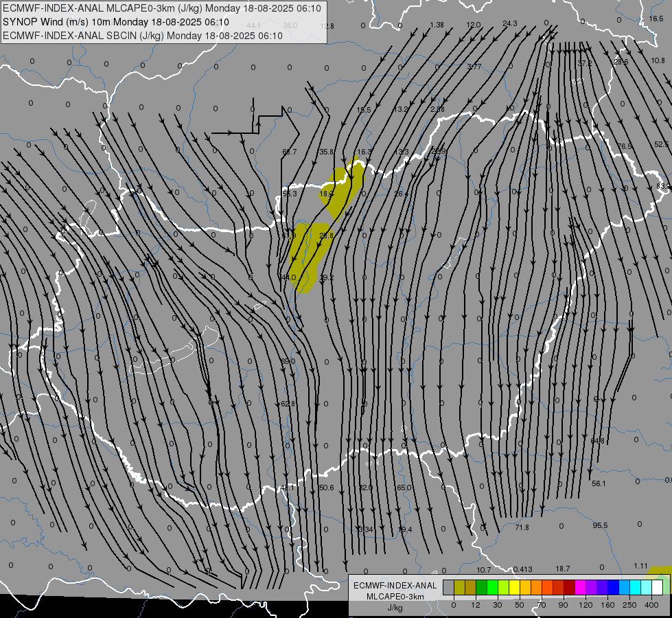The image size is (672, 618).
Task: Click the dark green legend swatch after 12
Action: click(x=481, y=587)
